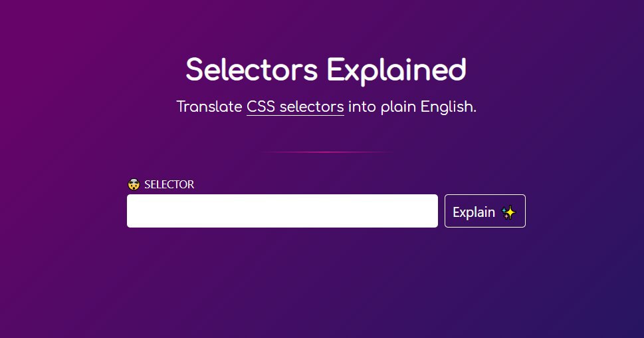Click the pink divider line under subtitle
Image resolution: width=644 pixels, height=338 pixels.
coord(326,152)
